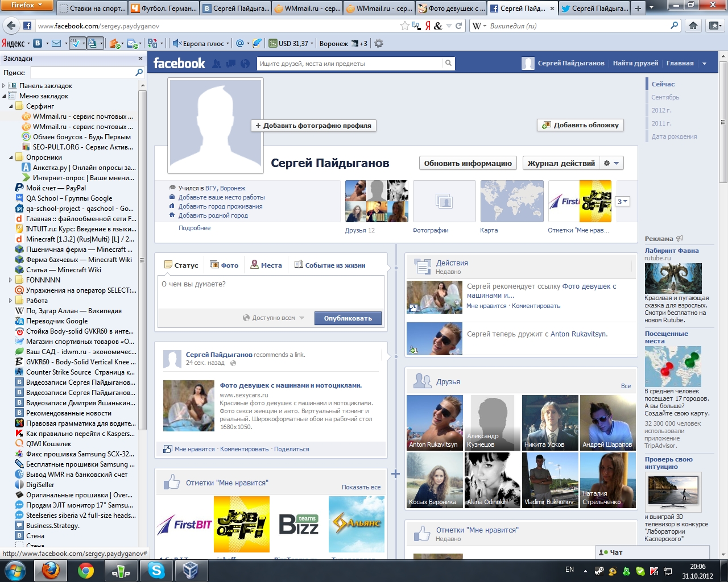Click the EN language indicator in the tray
This screenshot has height=582, width=728.
coord(569,569)
